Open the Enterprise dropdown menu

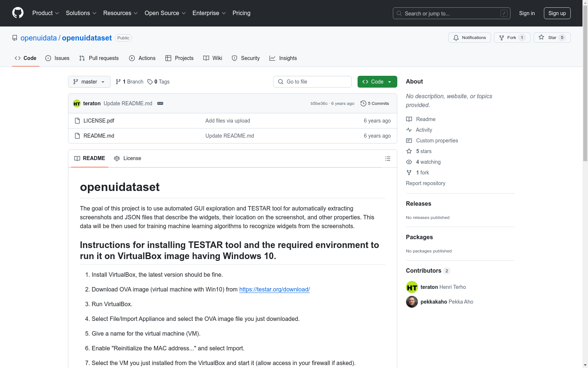click(209, 13)
